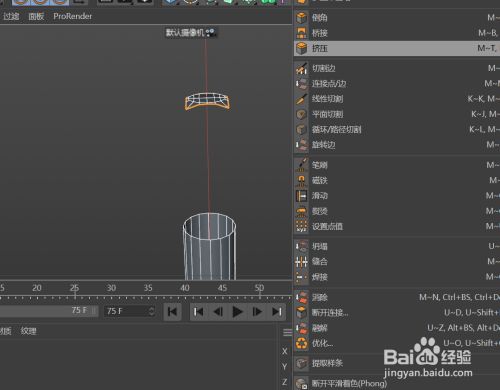500x390 pixels.
Task: Choose the 缝合 (Stitch) tool icon
Action: click(302, 262)
